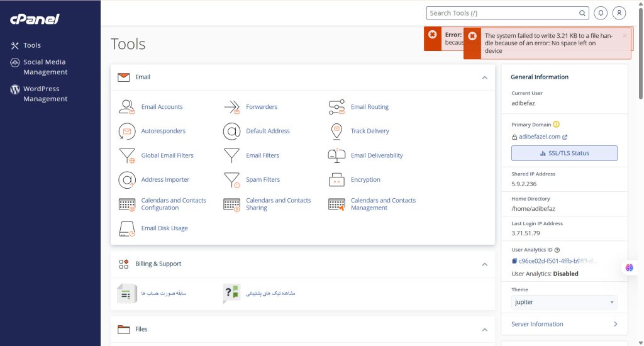Click the Track Delivery pin icon
Viewport: 644px width, 346px height.
coord(336,131)
